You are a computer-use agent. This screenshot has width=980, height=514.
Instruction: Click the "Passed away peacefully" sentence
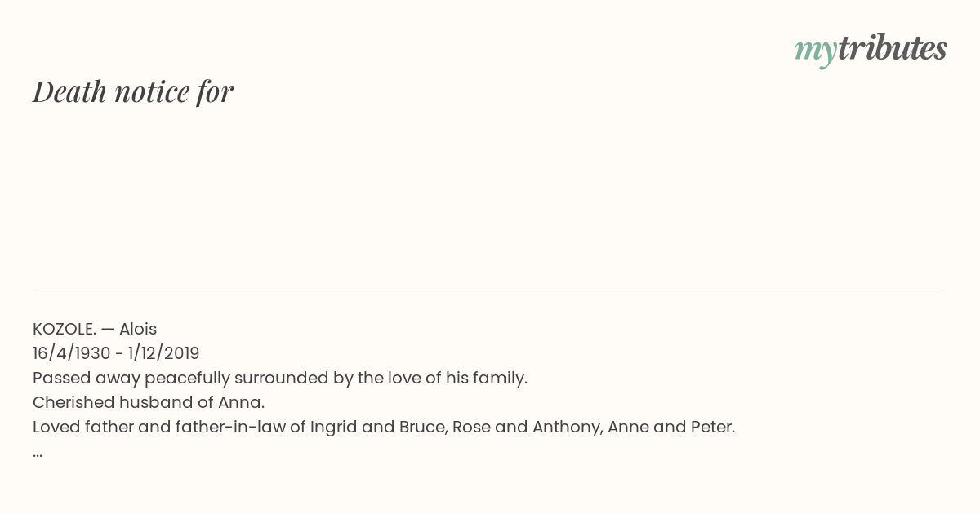280,378
